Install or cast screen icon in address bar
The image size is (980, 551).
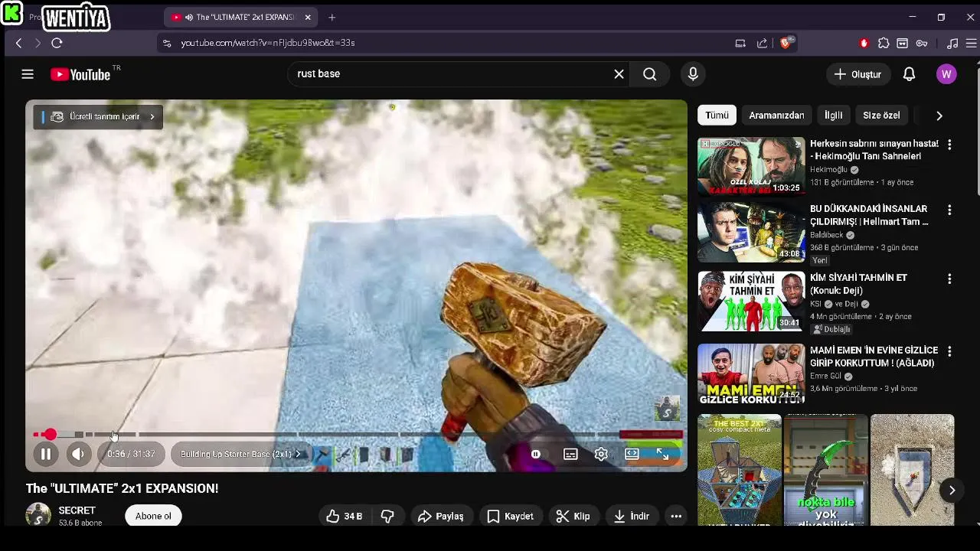(740, 43)
